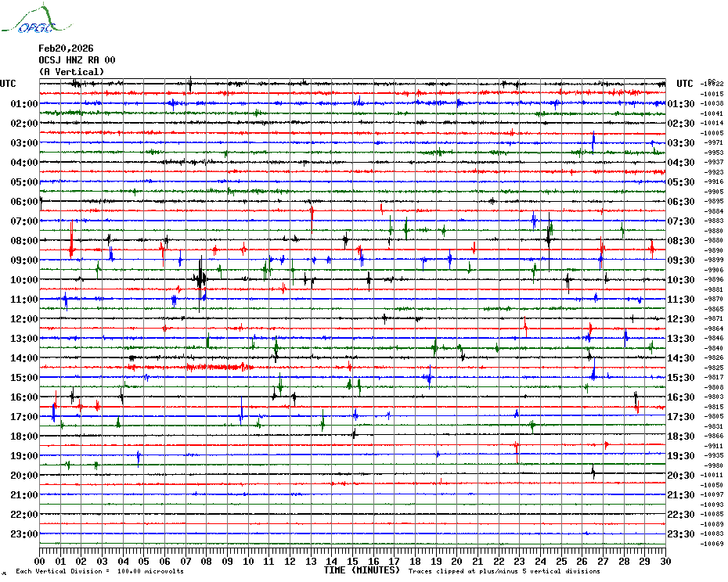Click the 09:30 half-hour label
This screenshot has width=728, height=582.
681,260
